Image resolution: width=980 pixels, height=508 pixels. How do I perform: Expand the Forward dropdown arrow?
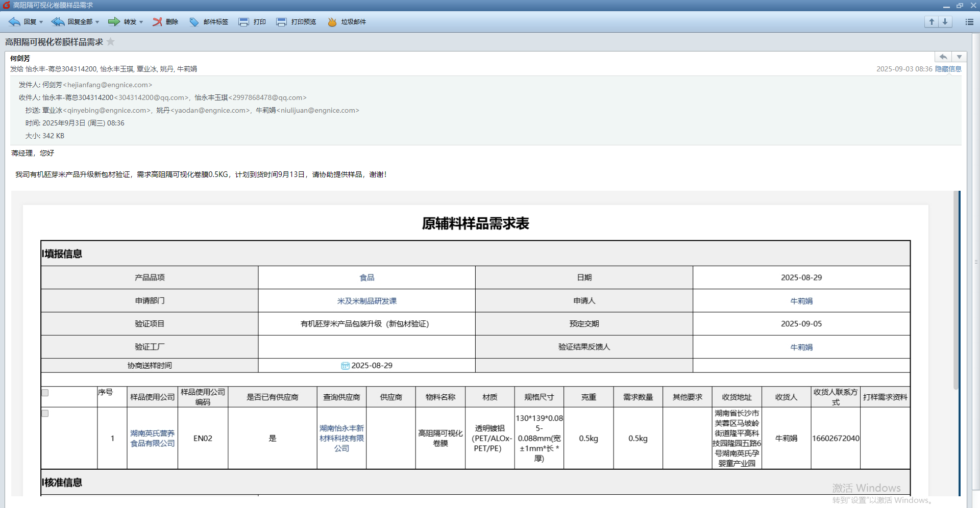pyautogui.click(x=141, y=22)
